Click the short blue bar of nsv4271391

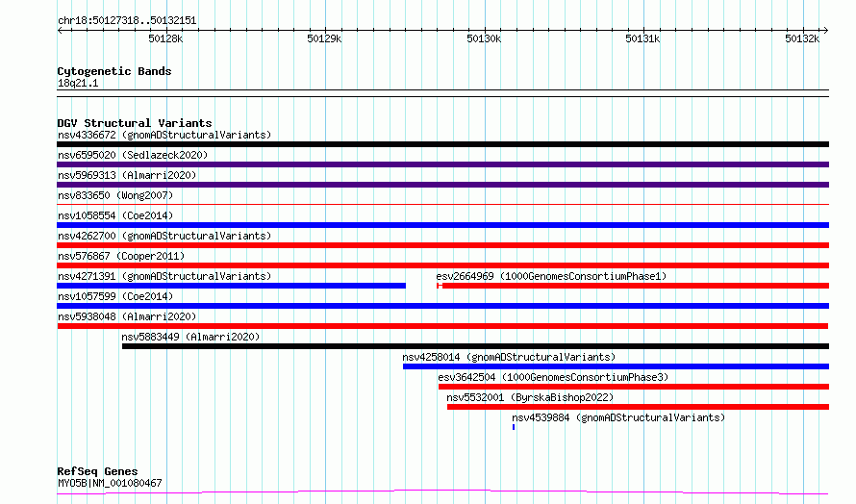click(232, 286)
